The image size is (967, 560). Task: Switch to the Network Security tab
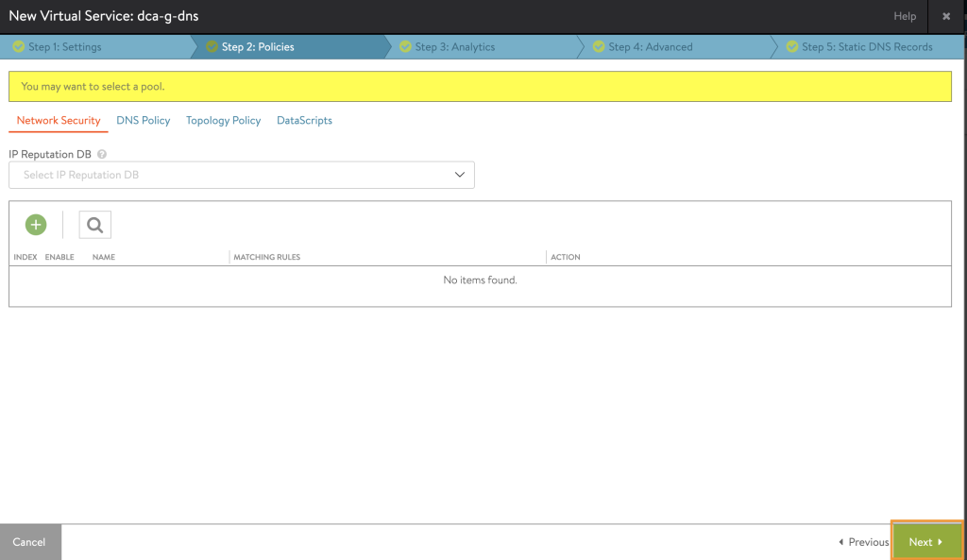tap(59, 120)
